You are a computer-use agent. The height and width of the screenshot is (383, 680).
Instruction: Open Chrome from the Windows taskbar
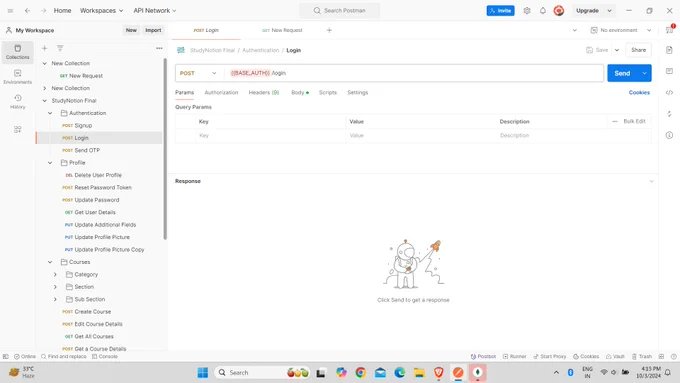coord(360,372)
